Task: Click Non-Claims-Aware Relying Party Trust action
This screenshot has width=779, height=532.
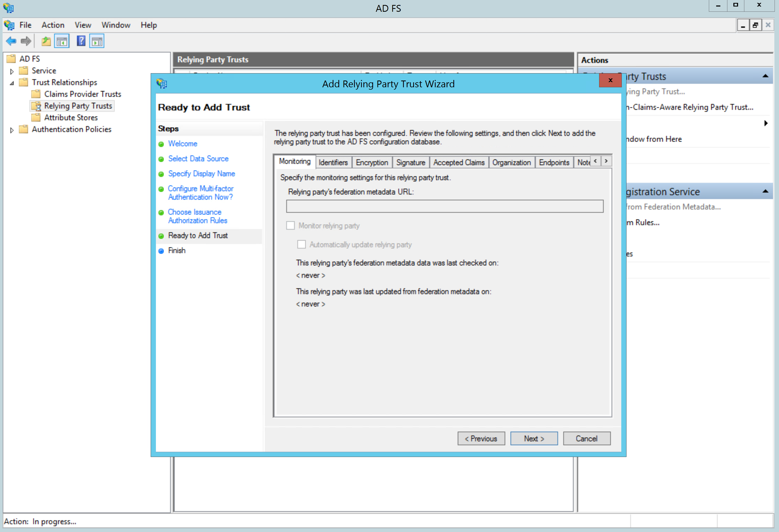Action: tap(690, 107)
